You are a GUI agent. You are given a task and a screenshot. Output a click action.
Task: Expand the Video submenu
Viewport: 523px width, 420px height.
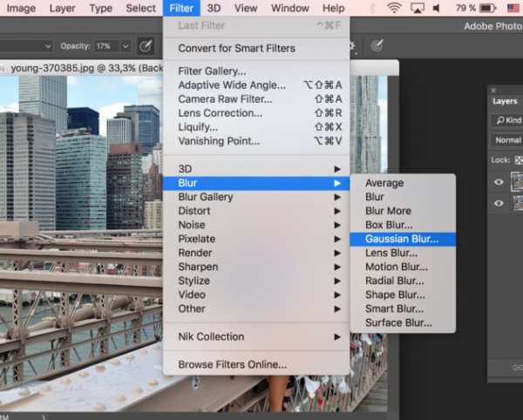click(256, 295)
